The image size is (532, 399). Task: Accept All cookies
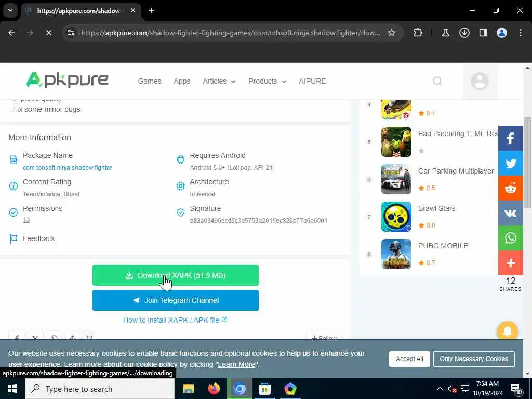tap(409, 358)
